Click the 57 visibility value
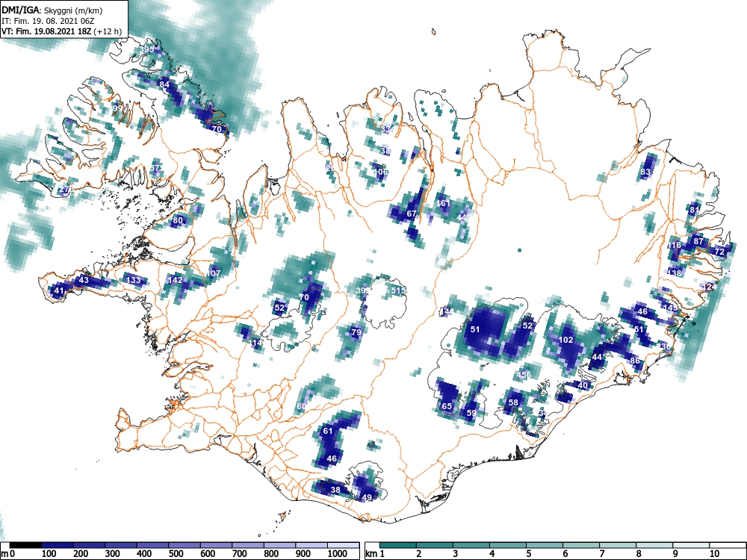This screenshot has height=560, width=747. point(155,168)
